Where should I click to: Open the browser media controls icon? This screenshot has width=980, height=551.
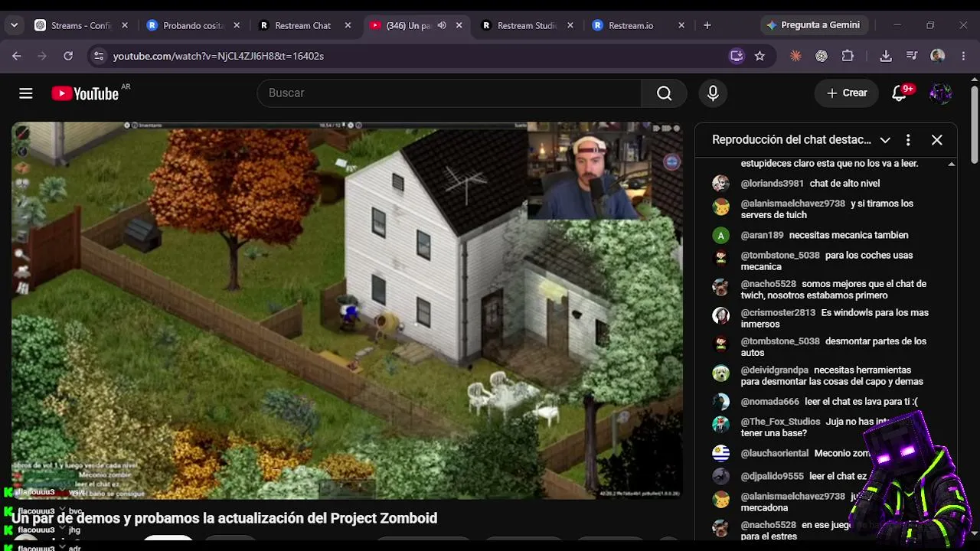[x=911, y=56]
